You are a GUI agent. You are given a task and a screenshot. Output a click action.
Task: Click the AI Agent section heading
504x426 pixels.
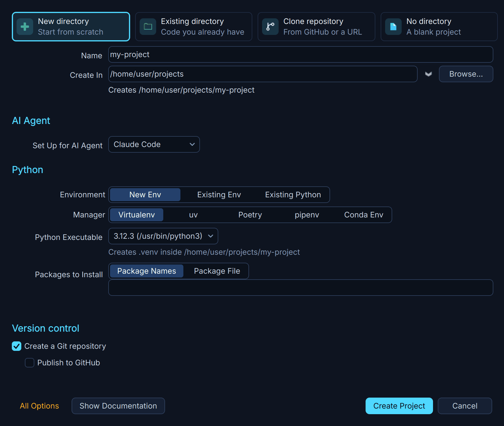[x=31, y=121]
